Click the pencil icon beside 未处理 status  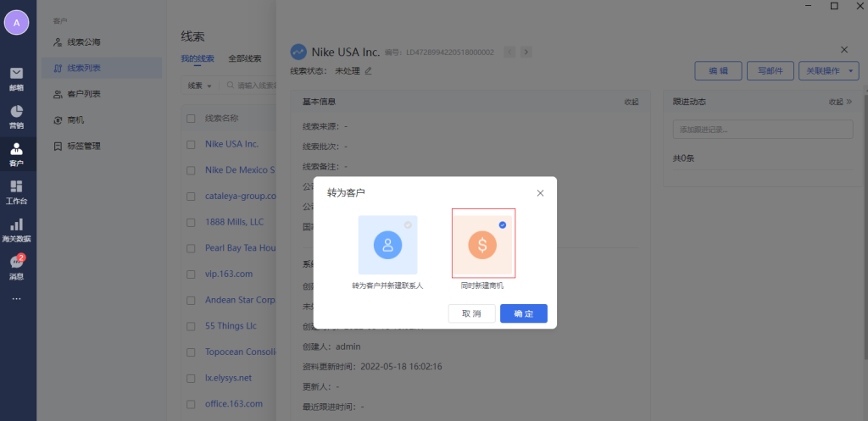pos(368,70)
